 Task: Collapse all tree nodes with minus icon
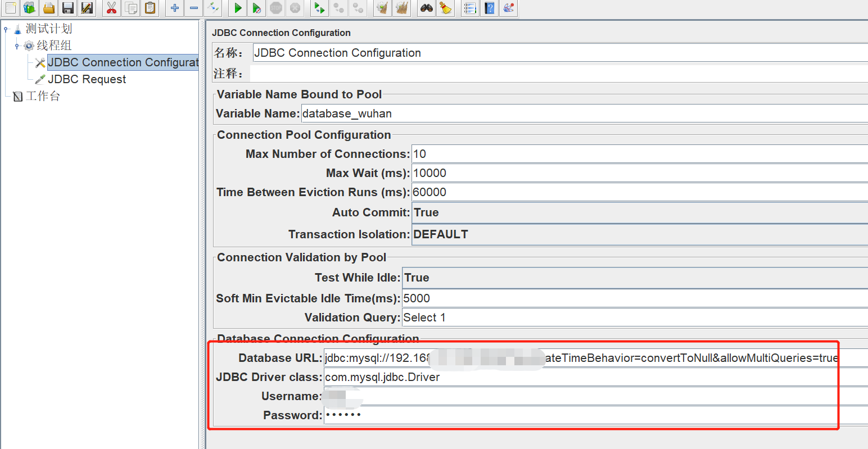[194, 8]
